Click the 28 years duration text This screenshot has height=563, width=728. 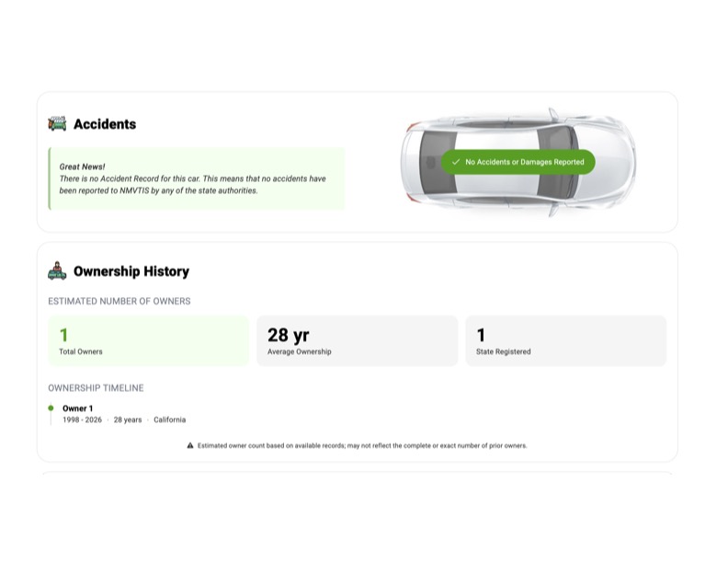tap(128, 419)
